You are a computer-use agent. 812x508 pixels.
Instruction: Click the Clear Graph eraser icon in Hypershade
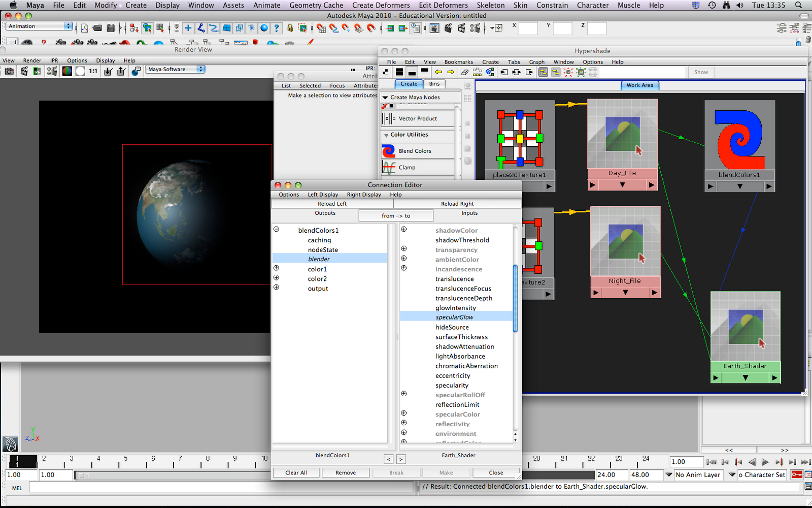click(464, 72)
